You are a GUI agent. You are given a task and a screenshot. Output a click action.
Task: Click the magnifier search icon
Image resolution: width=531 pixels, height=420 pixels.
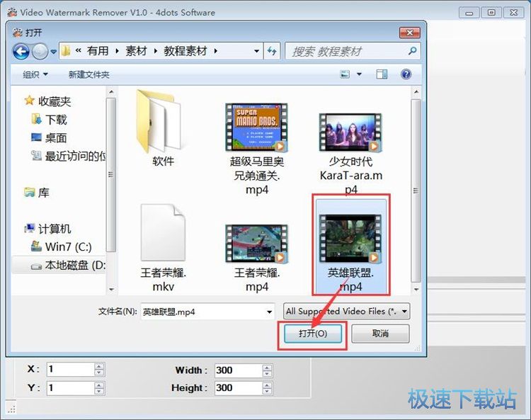[x=412, y=51]
